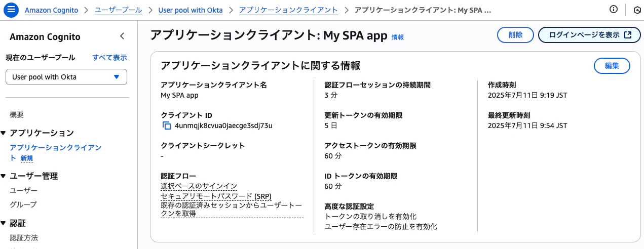644x249 pixels.
Task: Click the '5 日' refresh token validity value
Action: coord(330,126)
